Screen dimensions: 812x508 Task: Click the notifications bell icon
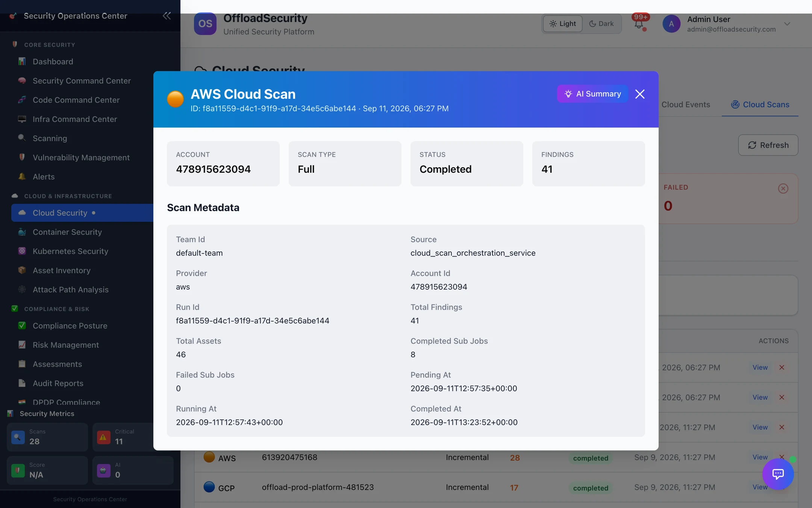639,24
